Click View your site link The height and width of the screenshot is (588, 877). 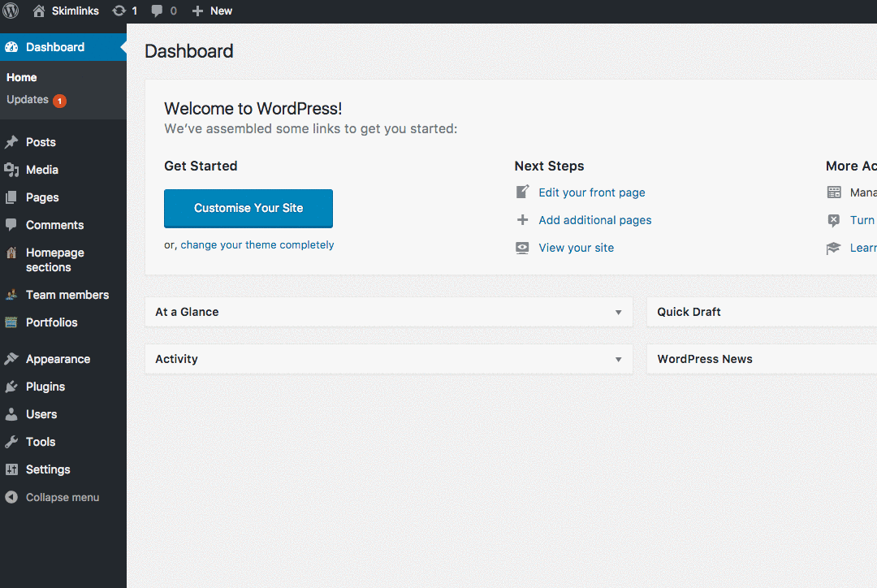(576, 248)
